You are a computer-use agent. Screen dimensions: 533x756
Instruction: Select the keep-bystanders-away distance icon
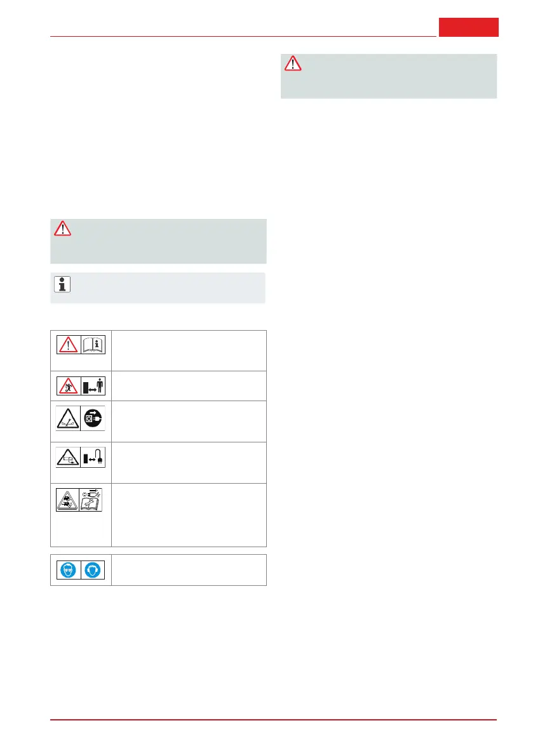tap(93, 386)
